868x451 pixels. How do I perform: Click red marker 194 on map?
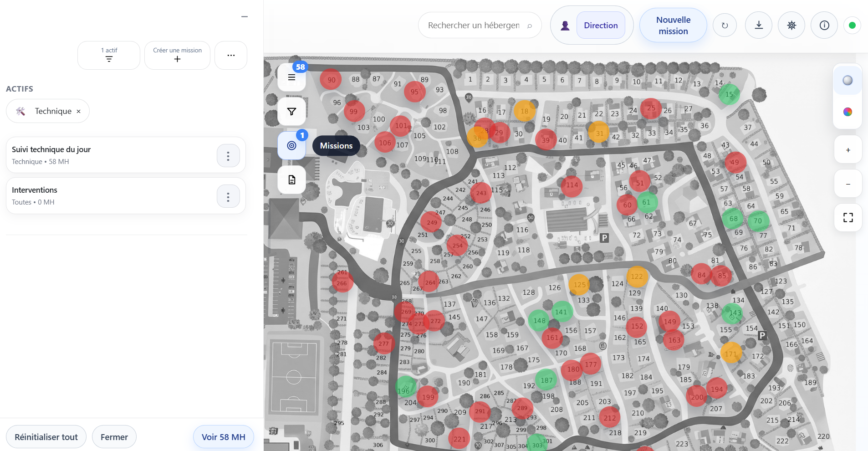pyautogui.click(x=716, y=389)
